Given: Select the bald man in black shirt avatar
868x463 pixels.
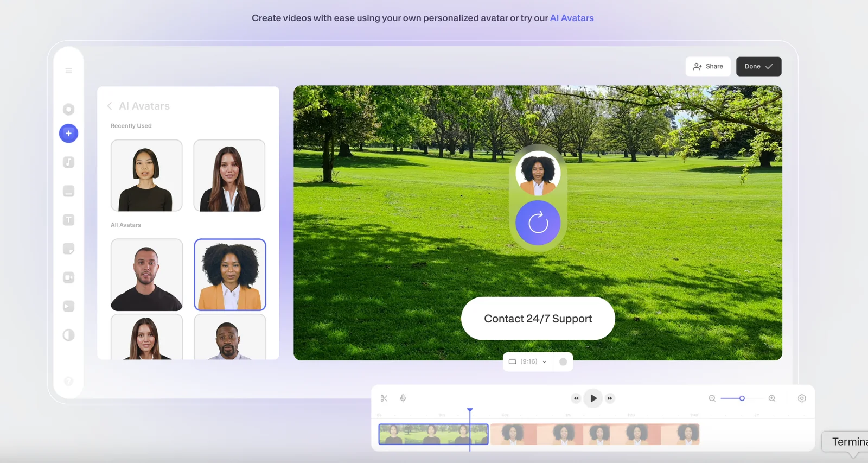Looking at the screenshot, I should 146,275.
